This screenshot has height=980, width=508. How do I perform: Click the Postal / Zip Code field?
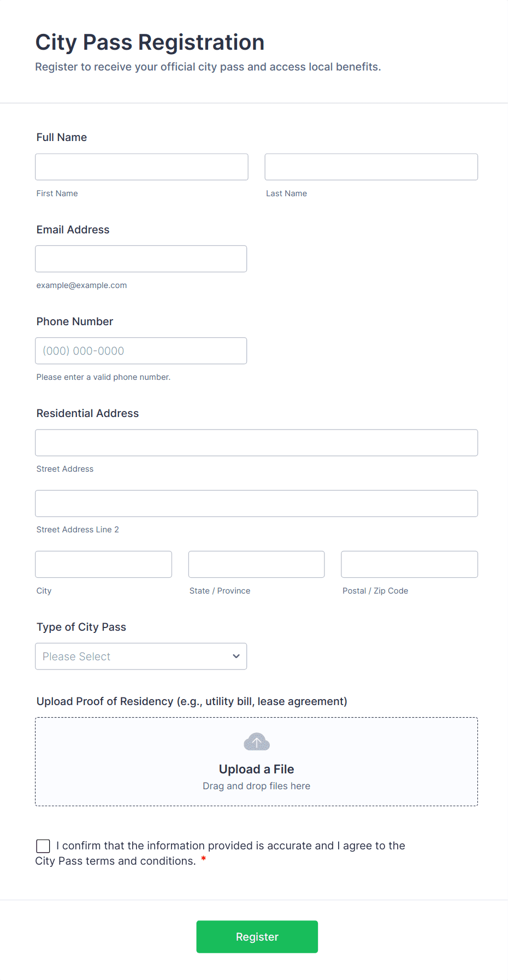[x=409, y=564]
